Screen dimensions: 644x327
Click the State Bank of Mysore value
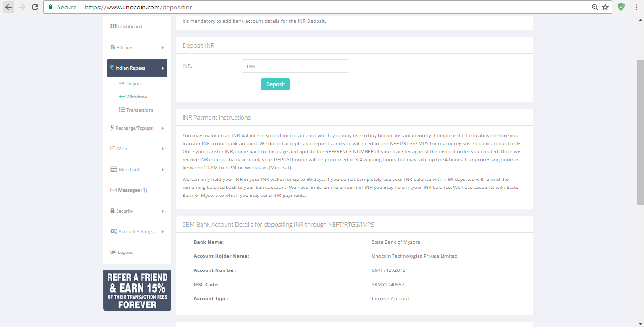(x=396, y=242)
